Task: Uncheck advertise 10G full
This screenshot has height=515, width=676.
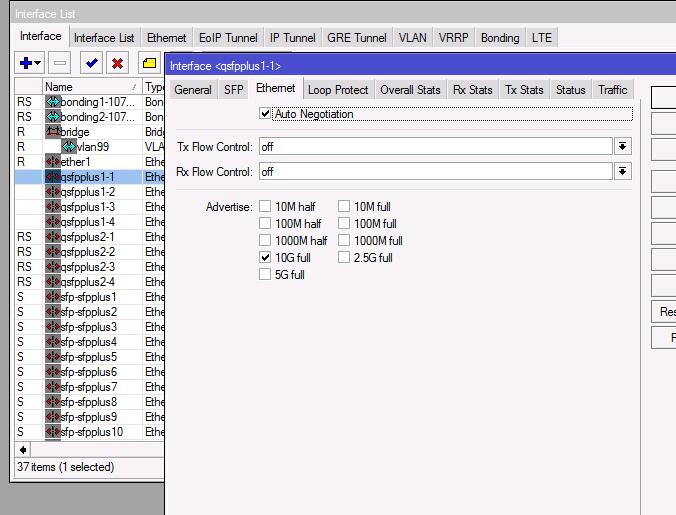Action: point(265,257)
